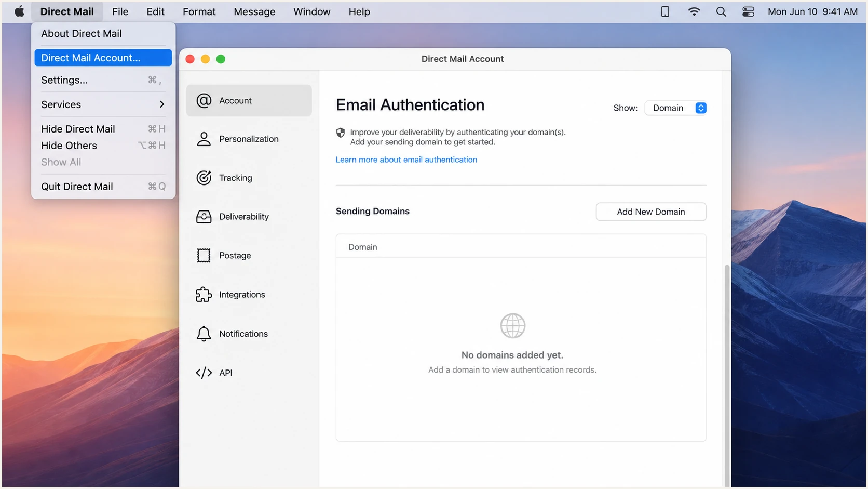The height and width of the screenshot is (489, 868).
Task: Switch to the Tracking section label
Action: click(236, 178)
